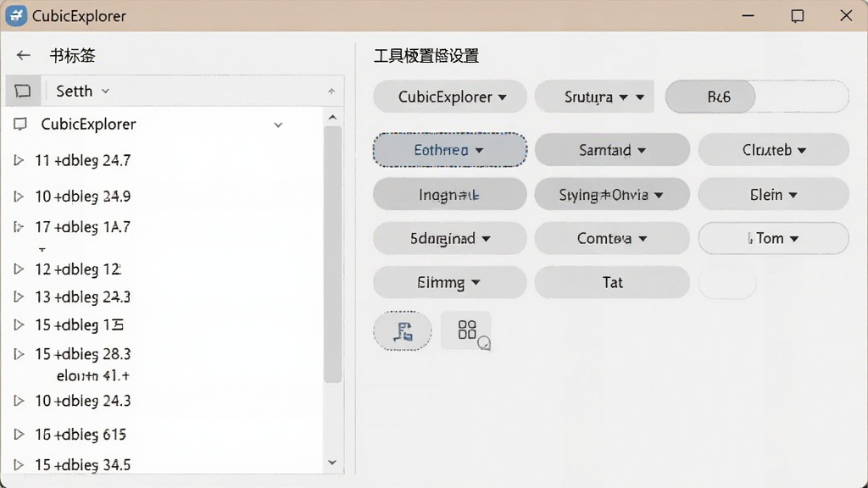Screen dimensions: 868x488
Task: Open the Stying Ohvia dropdown
Action: point(612,194)
